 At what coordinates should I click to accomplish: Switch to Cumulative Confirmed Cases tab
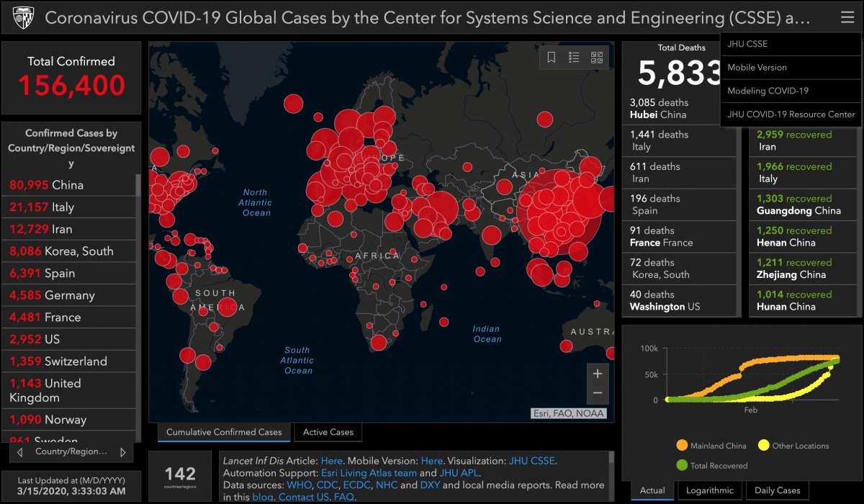click(224, 432)
